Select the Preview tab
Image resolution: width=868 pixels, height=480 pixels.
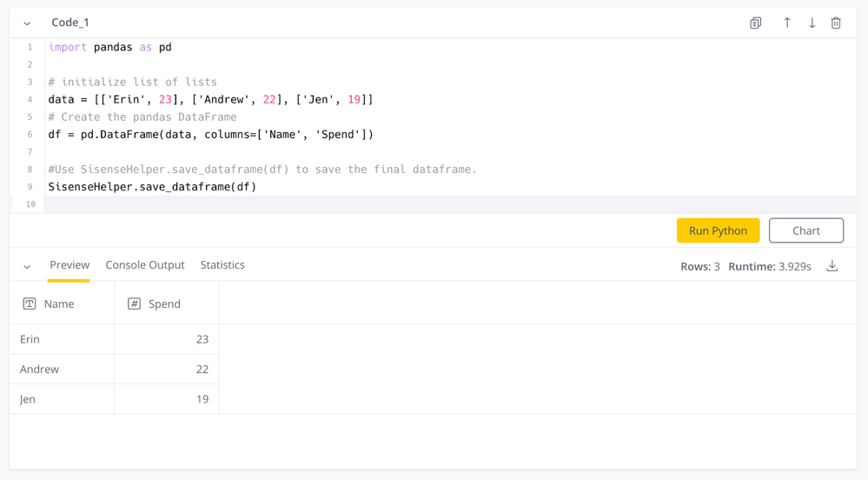tap(70, 265)
